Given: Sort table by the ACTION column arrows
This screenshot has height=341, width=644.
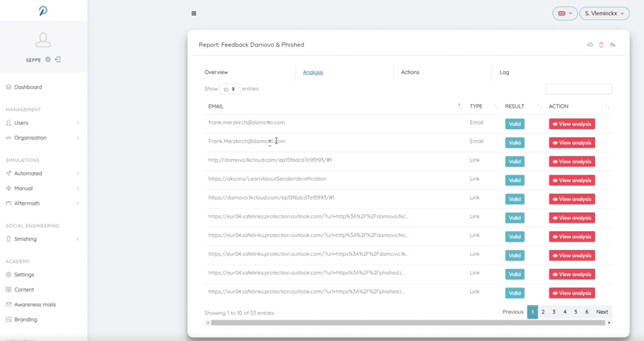Looking at the screenshot, I should tap(608, 106).
